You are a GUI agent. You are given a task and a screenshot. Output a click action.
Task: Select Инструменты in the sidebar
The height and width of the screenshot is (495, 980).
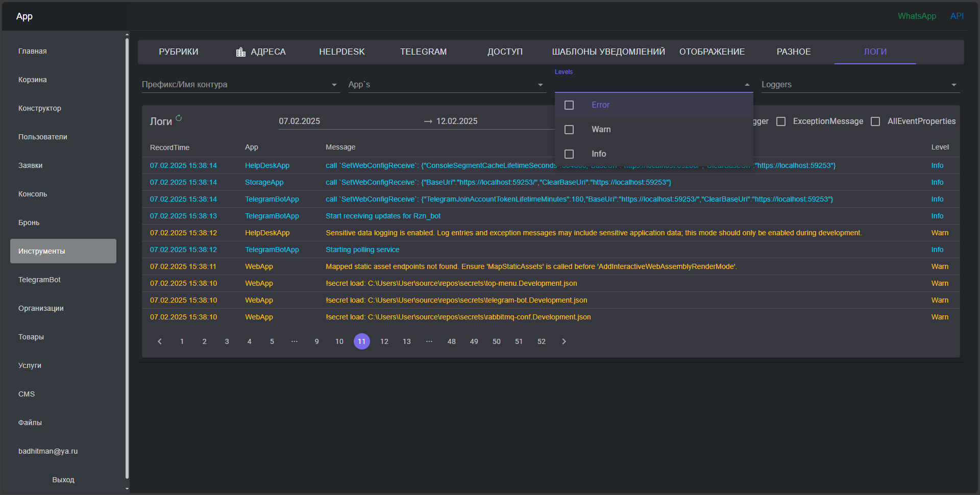click(x=63, y=251)
